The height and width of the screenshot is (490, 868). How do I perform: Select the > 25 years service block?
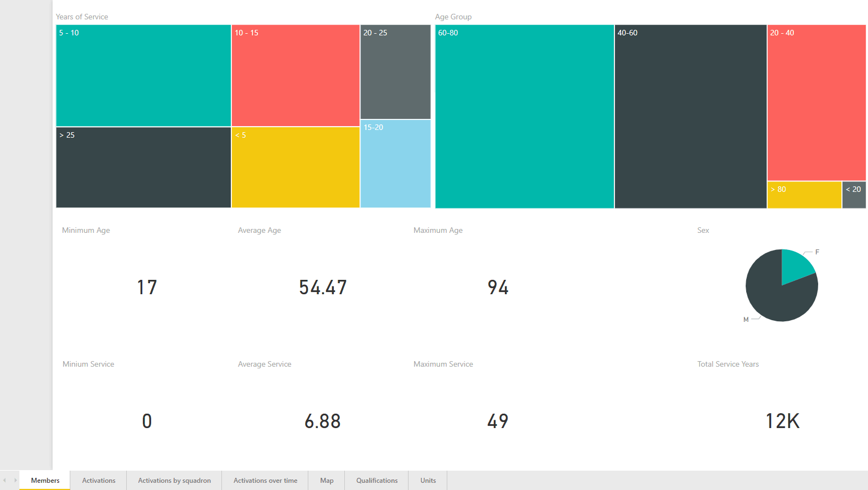tap(143, 168)
